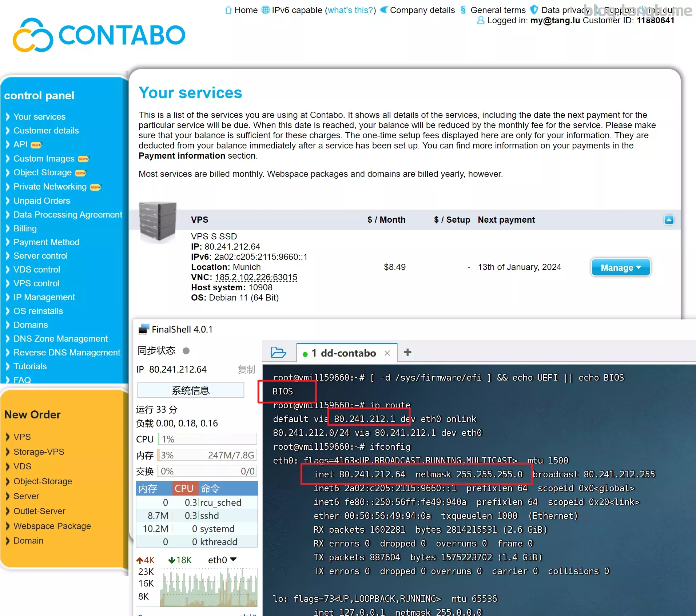The image size is (696, 616).
Task: Sort process list by 内存 column
Action: pos(148,488)
